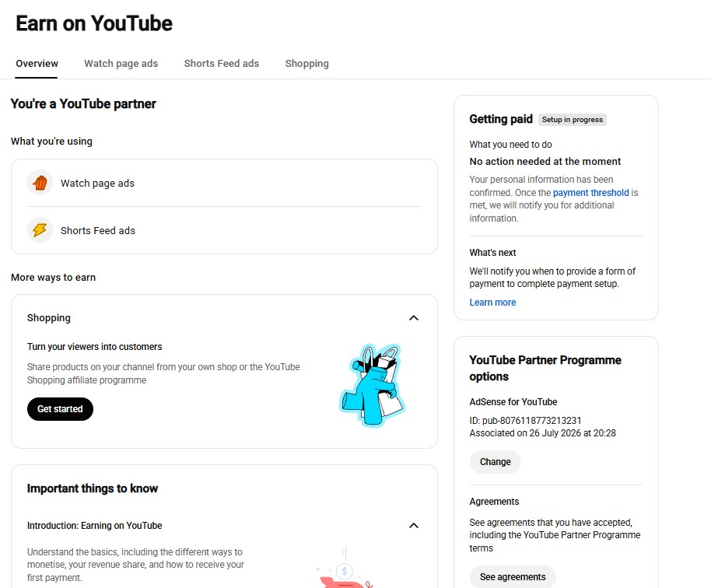Click the Getting paid heading

pyautogui.click(x=501, y=119)
